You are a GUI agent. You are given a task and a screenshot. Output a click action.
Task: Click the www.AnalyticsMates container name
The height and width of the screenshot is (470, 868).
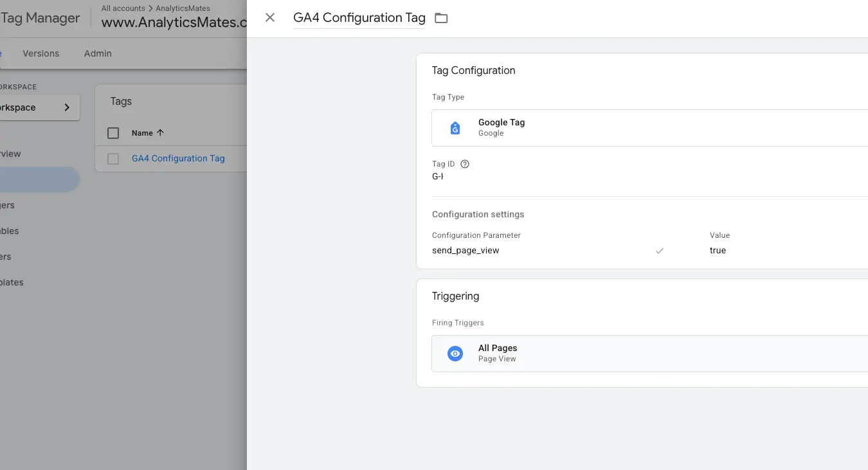(x=174, y=23)
